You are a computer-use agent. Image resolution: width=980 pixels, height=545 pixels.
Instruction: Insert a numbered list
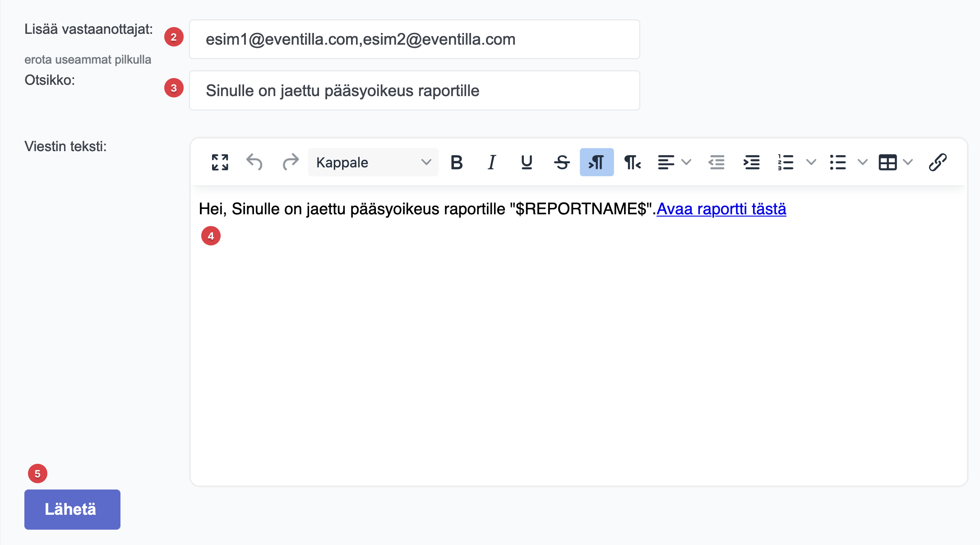786,162
